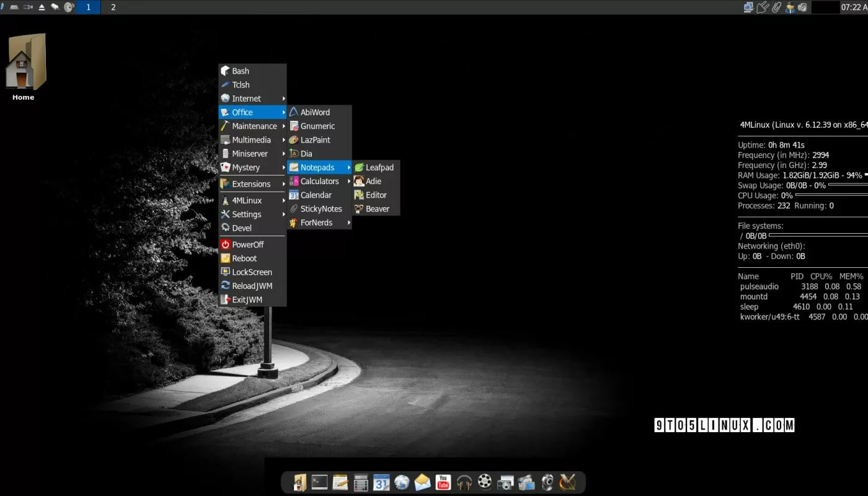Click the 'mountd' process row
Screen dimensions: 868x496
coord(800,296)
